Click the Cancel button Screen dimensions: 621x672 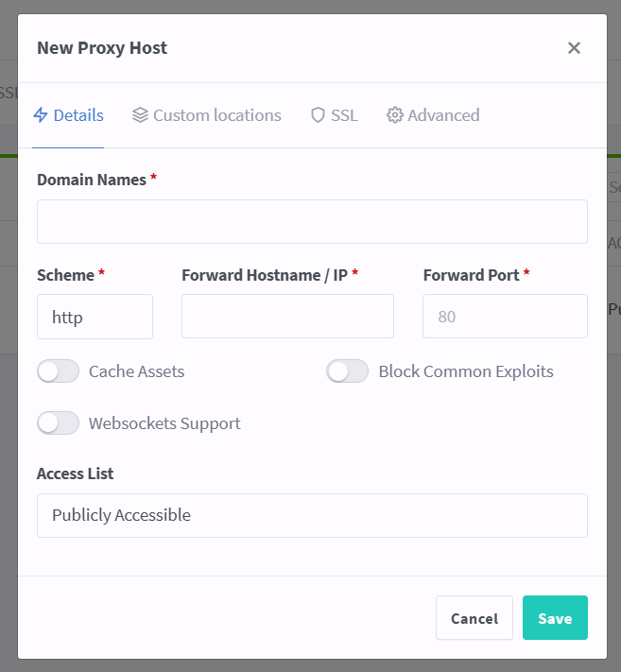(474, 618)
